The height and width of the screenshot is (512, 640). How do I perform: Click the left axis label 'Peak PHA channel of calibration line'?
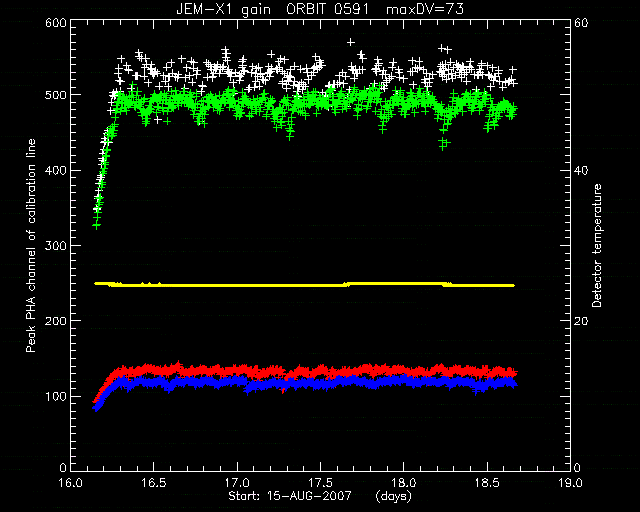[31, 246]
